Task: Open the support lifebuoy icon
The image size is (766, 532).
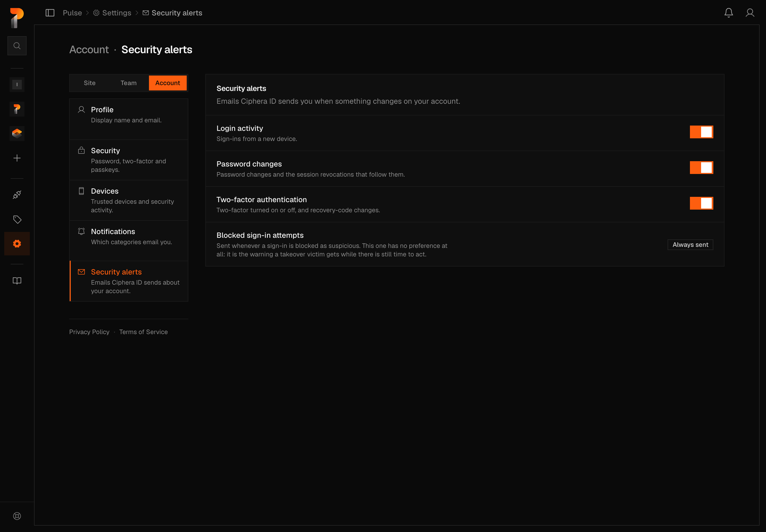Action: 17,516
